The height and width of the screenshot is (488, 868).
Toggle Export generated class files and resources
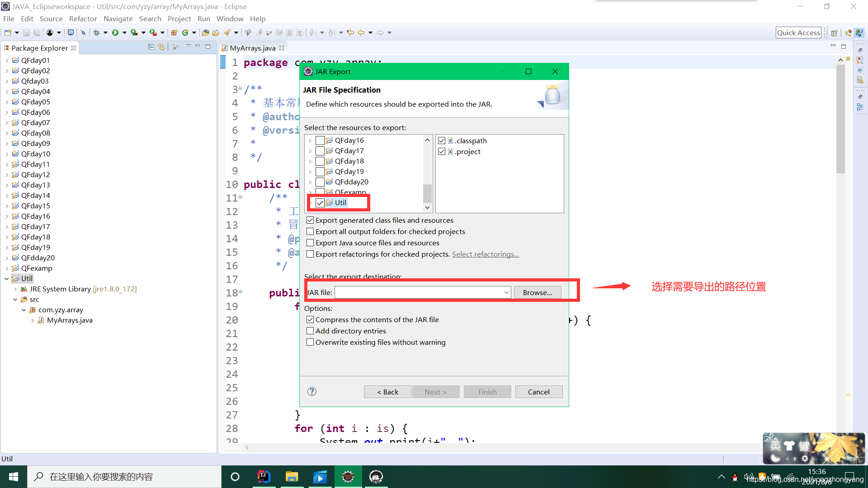pyautogui.click(x=310, y=221)
